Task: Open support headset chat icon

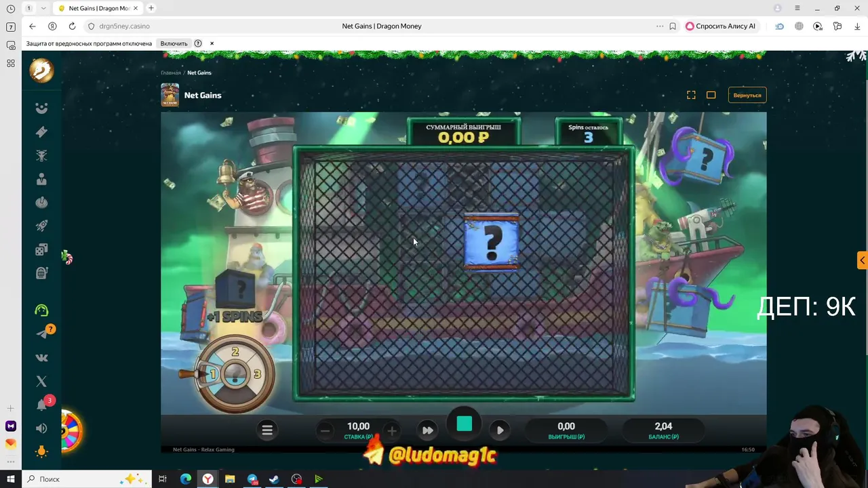Action: 41,310
